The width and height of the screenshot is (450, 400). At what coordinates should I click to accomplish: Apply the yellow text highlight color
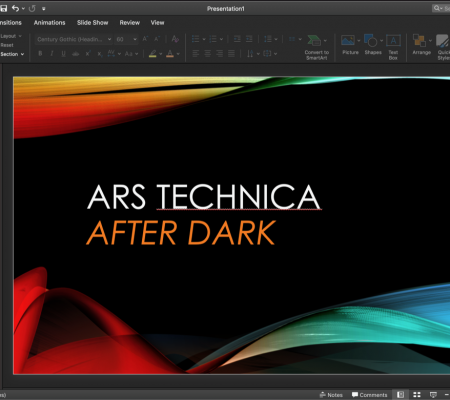pyautogui.click(x=153, y=53)
